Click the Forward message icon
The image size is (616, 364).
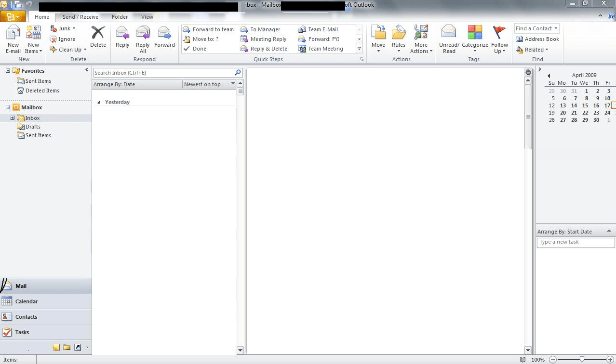pyautogui.click(x=164, y=34)
